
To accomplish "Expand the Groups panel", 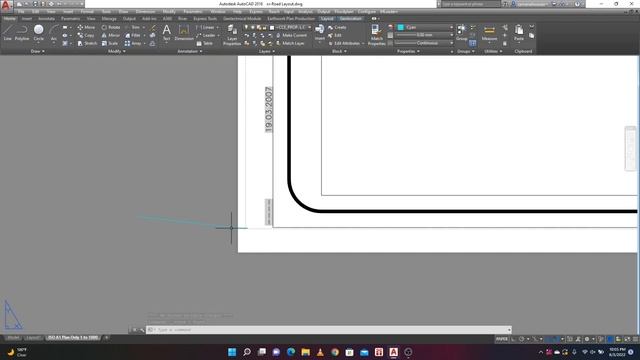I will [466, 51].
